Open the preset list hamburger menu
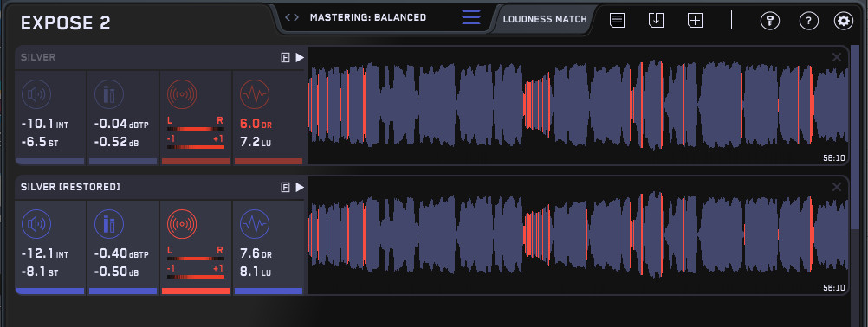Image resolution: width=868 pixels, height=327 pixels. coord(471,17)
